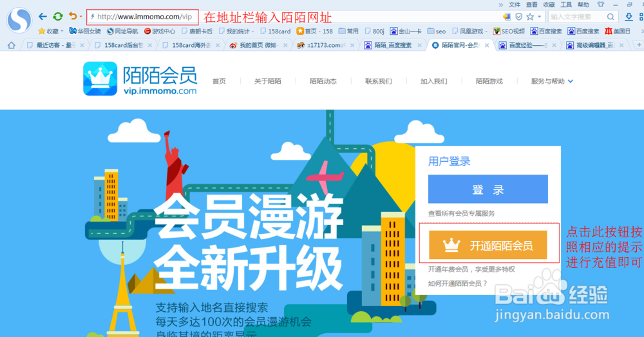Open the 我的統计 bookmark
The height and width of the screenshot is (337, 644).
click(236, 31)
